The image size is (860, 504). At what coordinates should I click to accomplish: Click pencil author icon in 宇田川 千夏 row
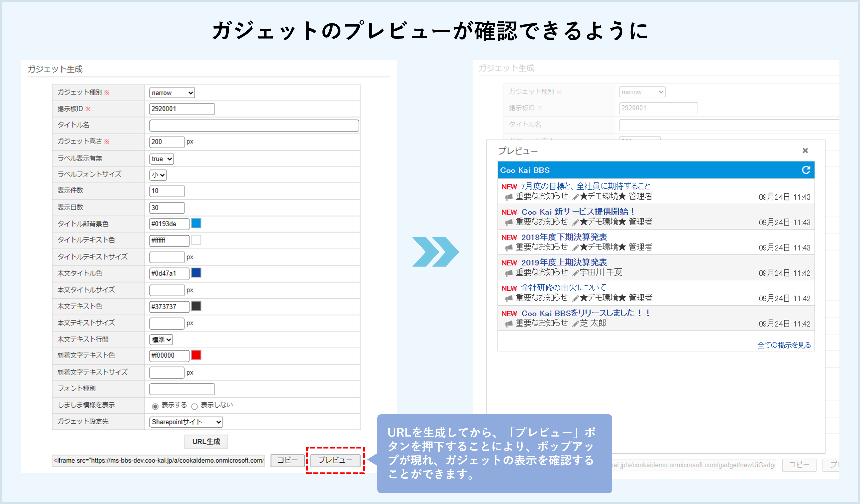pos(575,273)
